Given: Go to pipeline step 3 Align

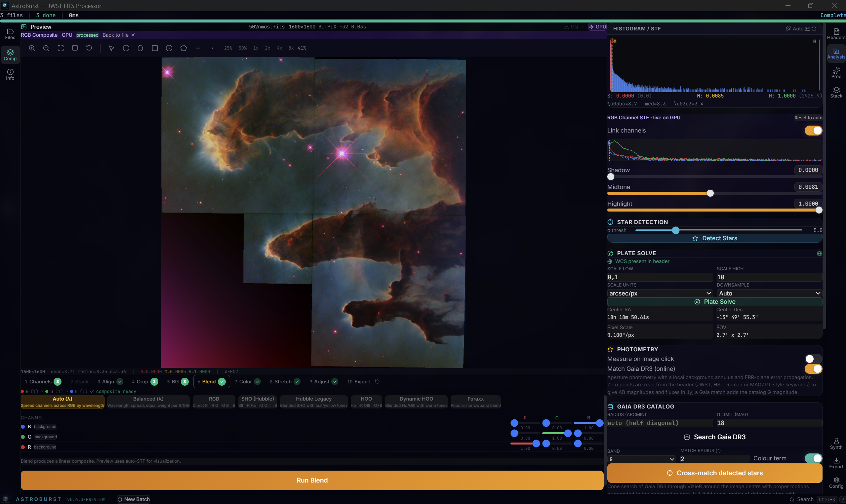Looking at the screenshot, I should 110,382.
